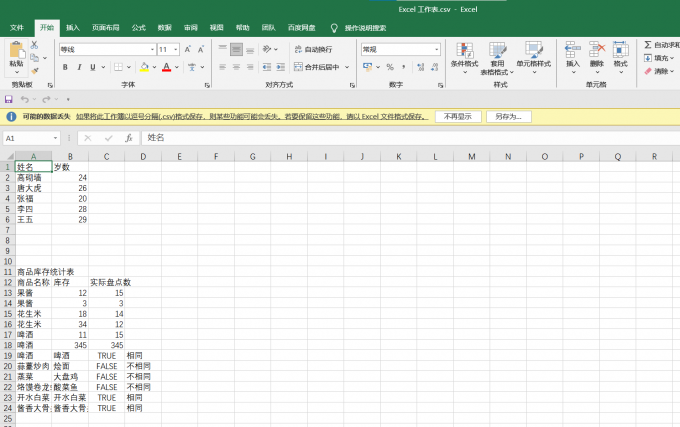
Task: Click the Cut scissors icon
Action: tap(34, 45)
